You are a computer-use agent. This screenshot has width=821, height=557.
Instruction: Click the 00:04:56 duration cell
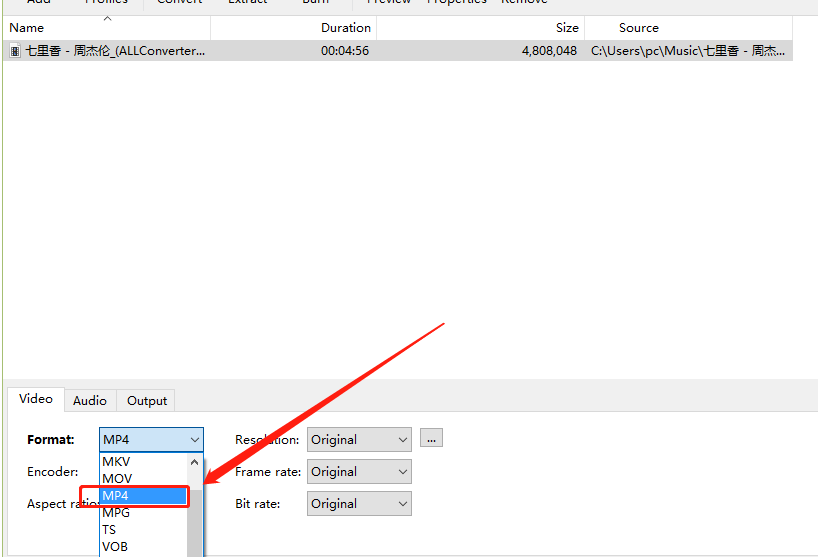tap(345, 51)
